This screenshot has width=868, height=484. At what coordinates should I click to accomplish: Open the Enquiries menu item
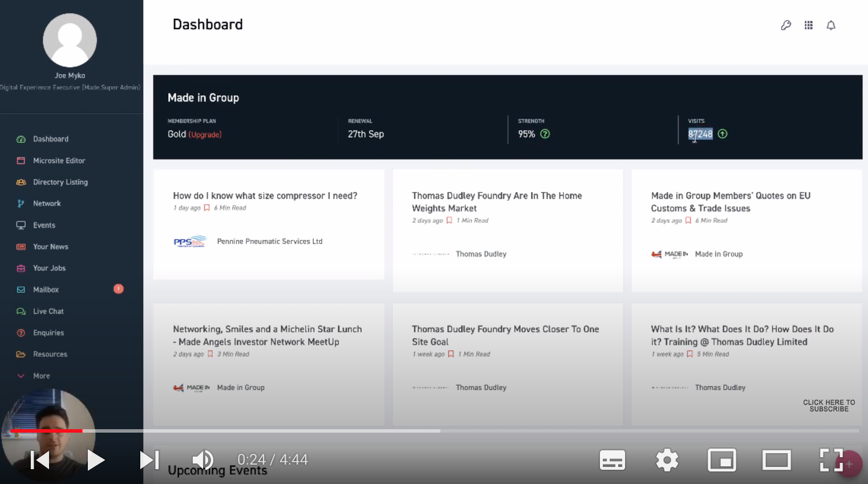pos(48,333)
